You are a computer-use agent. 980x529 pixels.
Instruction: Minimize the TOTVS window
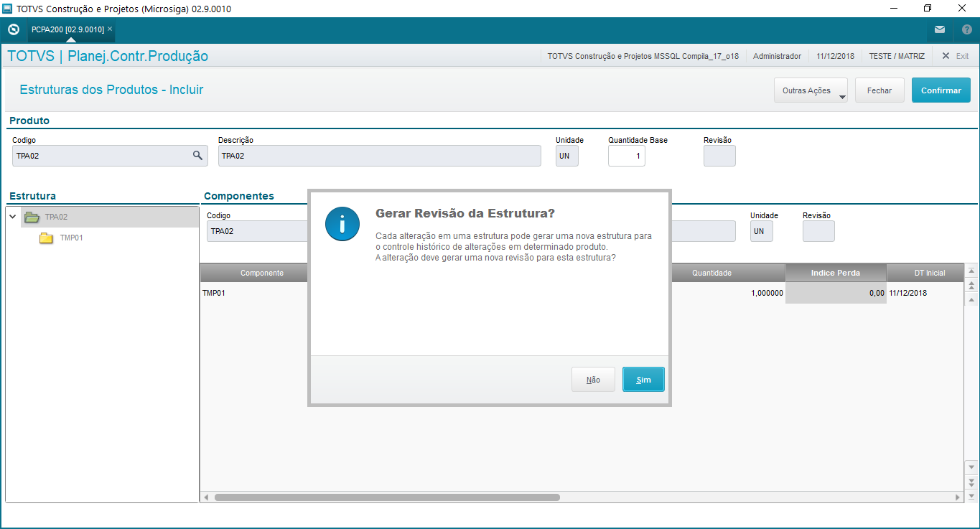point(894,9)
